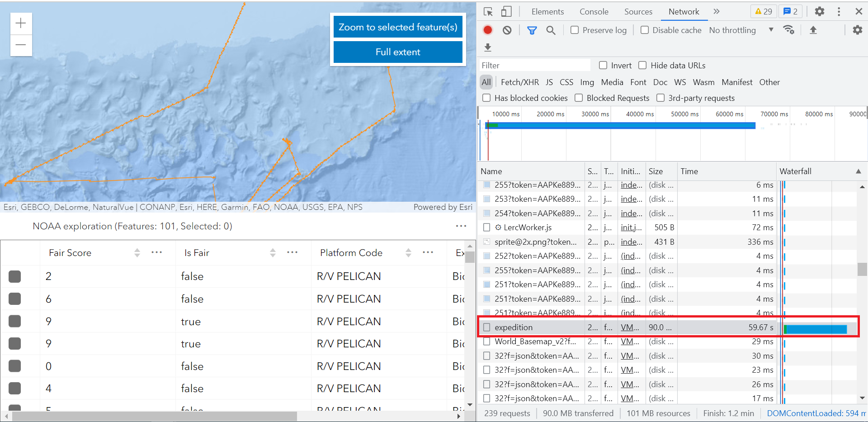Click into the network Filter text field

pyautogui.click(x=535, y=66)
